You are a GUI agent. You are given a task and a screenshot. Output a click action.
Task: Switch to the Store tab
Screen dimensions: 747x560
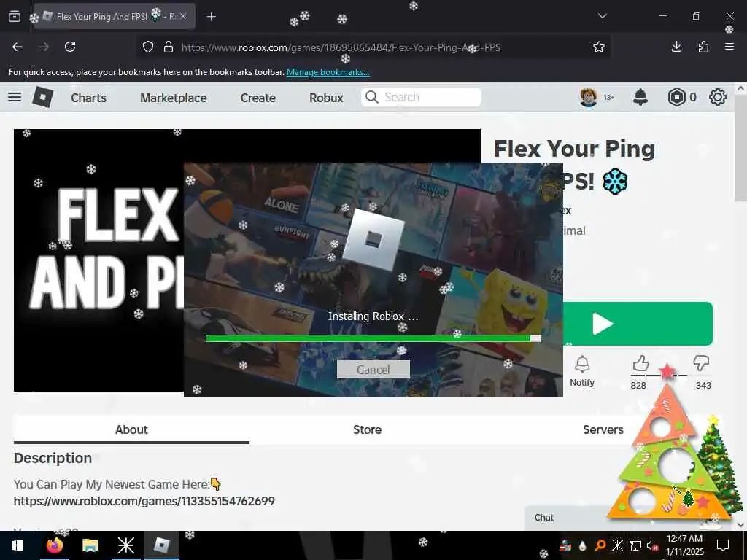click(368, 429)
